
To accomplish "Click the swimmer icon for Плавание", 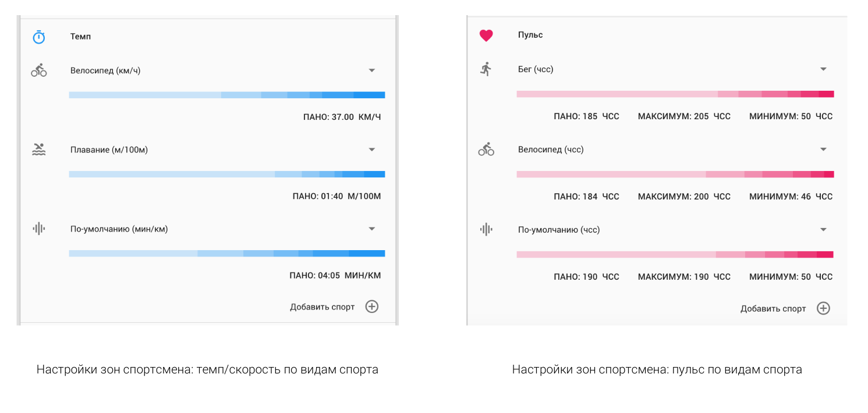I will [38, 149].
